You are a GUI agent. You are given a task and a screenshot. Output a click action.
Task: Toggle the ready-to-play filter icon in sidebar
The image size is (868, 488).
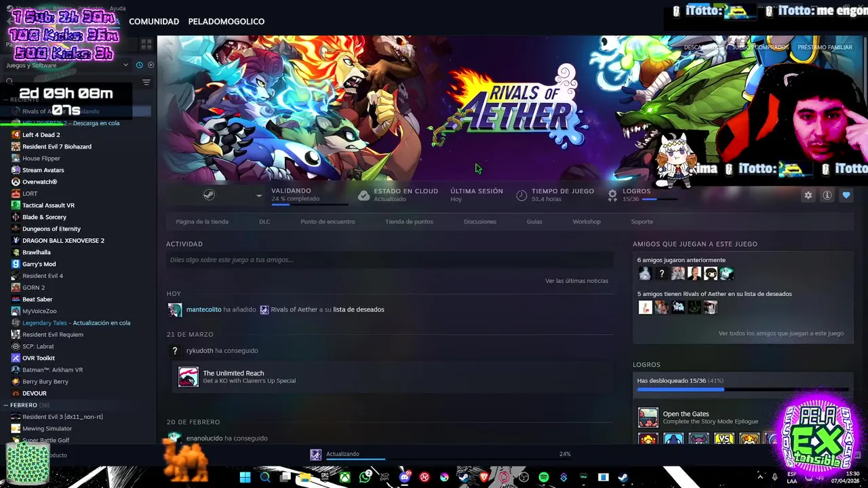tap(151, 65)
